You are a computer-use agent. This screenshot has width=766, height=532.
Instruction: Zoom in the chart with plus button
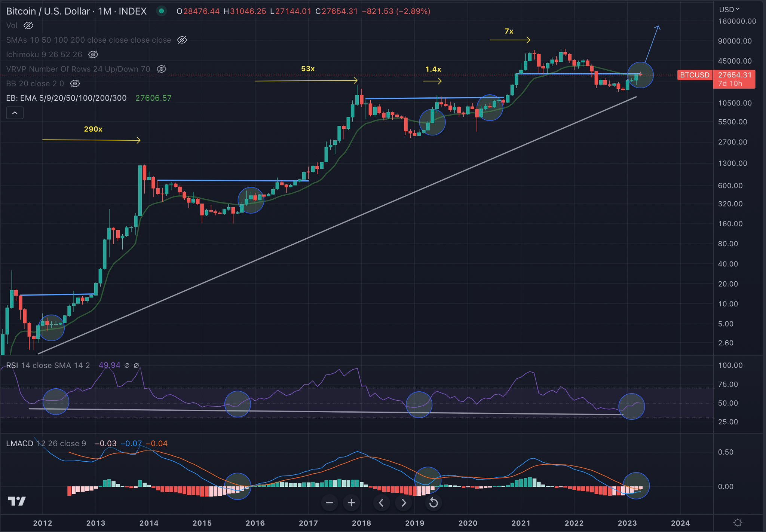click(x=351, y=502)
